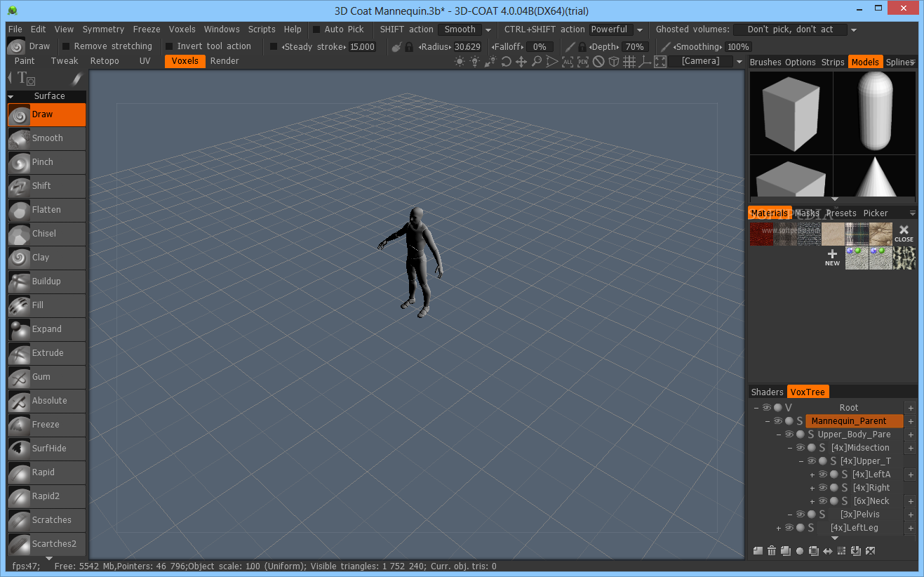Close the materials panel with CLOSE button
924x577 pixels.
click(904, 234)
